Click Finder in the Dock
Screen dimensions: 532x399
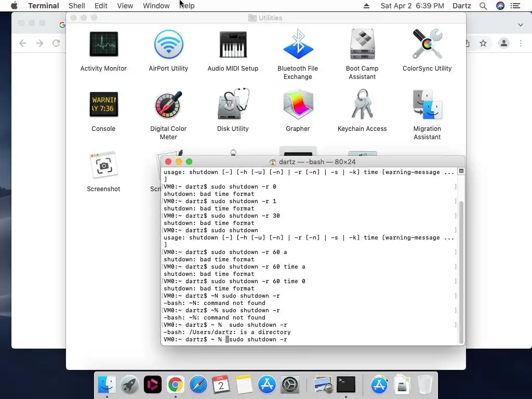107,384
